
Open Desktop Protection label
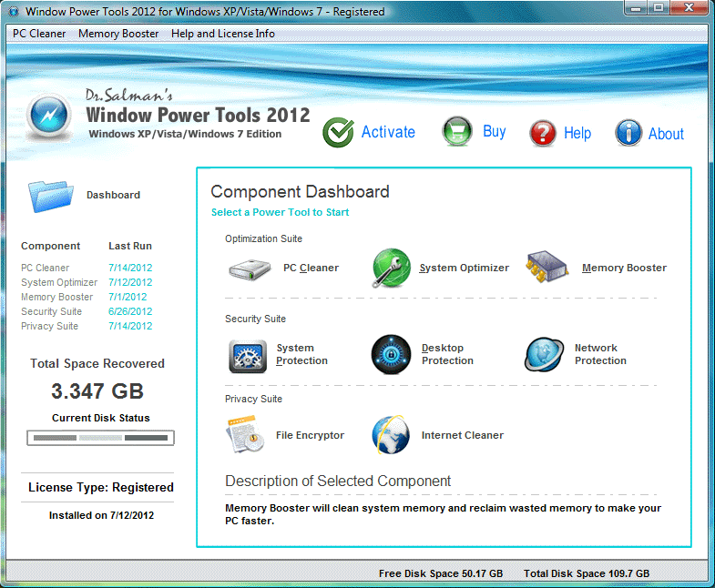tap(447, 354)
